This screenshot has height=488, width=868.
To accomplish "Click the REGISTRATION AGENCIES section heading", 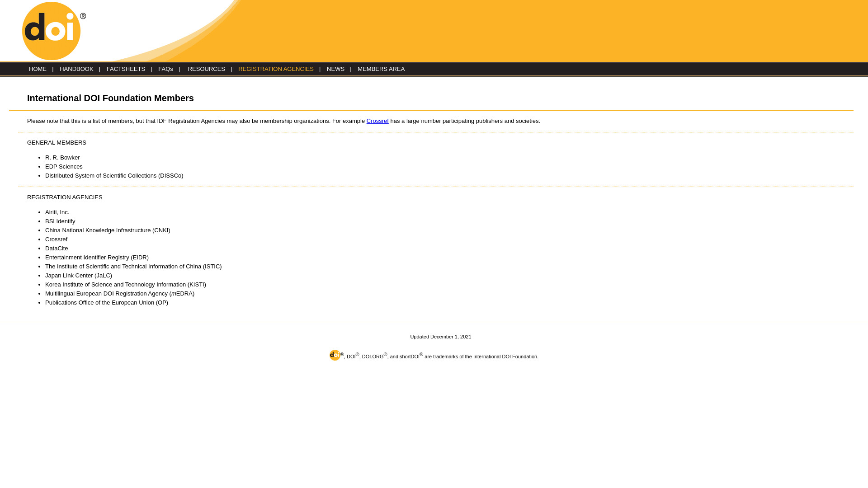I will [65, 197].
